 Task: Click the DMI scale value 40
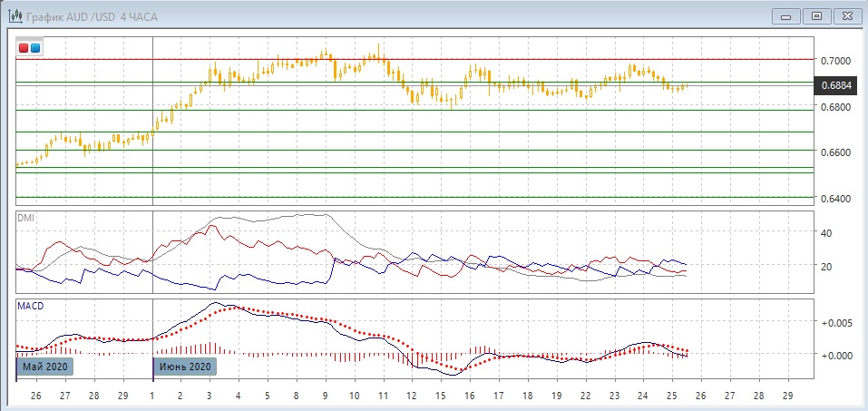[826, 233]
